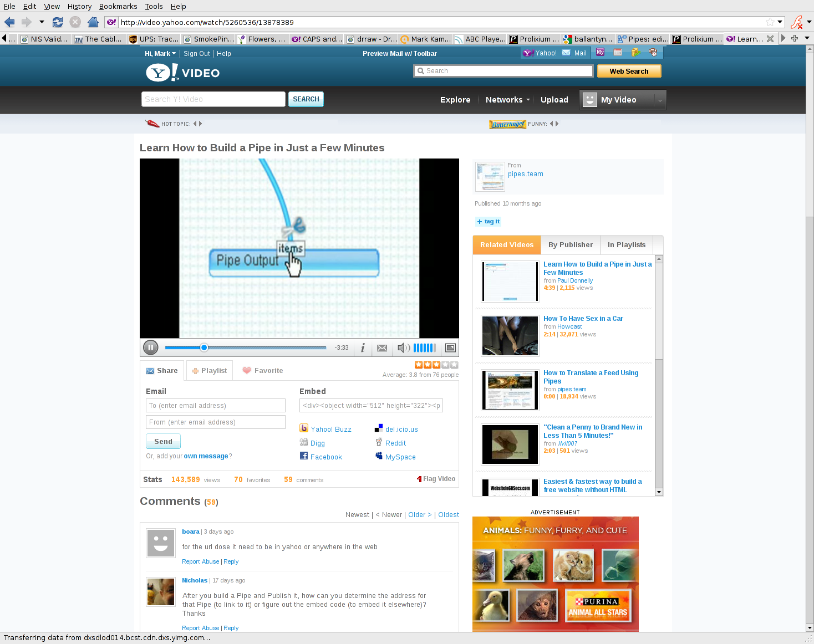814x644 pixels.
Task: Go back with the browser Back arrow
Action: click(x=9, y=22)
